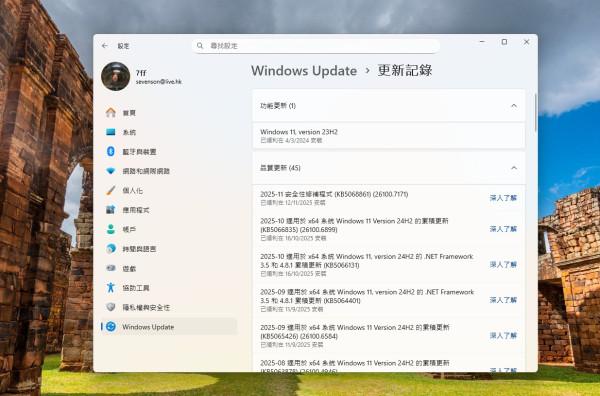Image resolution: width=600 pixels, height=396 pixels.
Task: Click the Accessibility (協助工具) figure icon
Action: pyautogui.click(x=111, y=288)
